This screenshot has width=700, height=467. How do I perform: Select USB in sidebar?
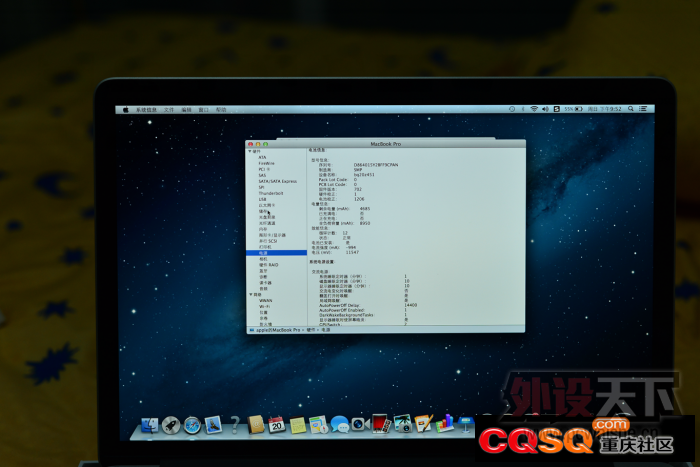click(x=262, y=199)
